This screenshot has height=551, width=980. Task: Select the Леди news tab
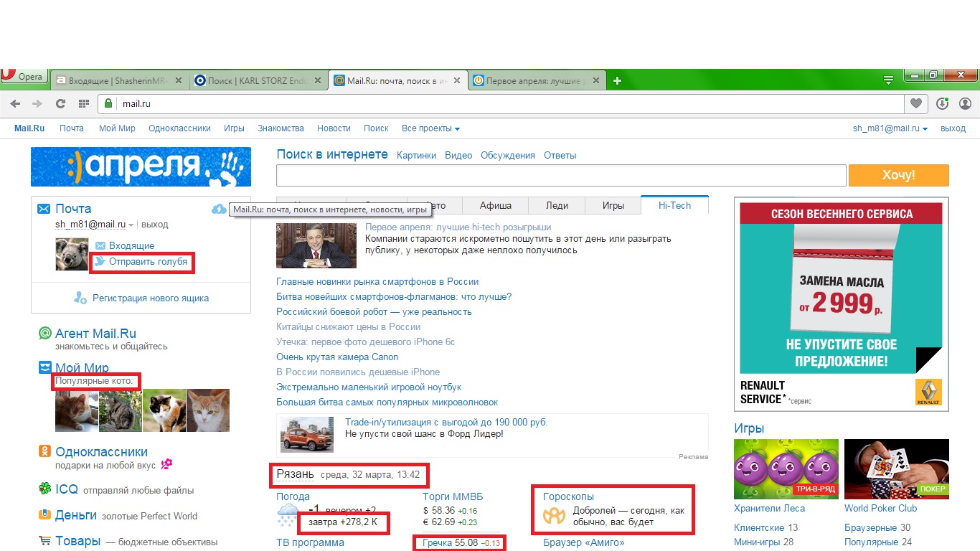557,205
